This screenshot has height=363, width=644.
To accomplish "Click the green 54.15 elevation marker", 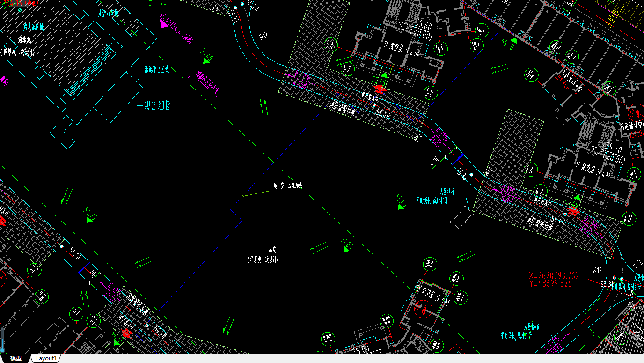I will coord(90,216).
